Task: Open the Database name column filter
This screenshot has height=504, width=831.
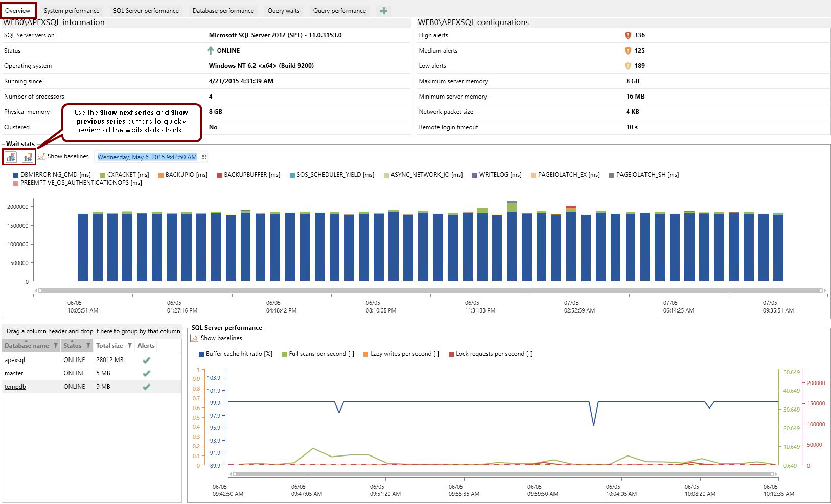Action: (x=56, y=346)
